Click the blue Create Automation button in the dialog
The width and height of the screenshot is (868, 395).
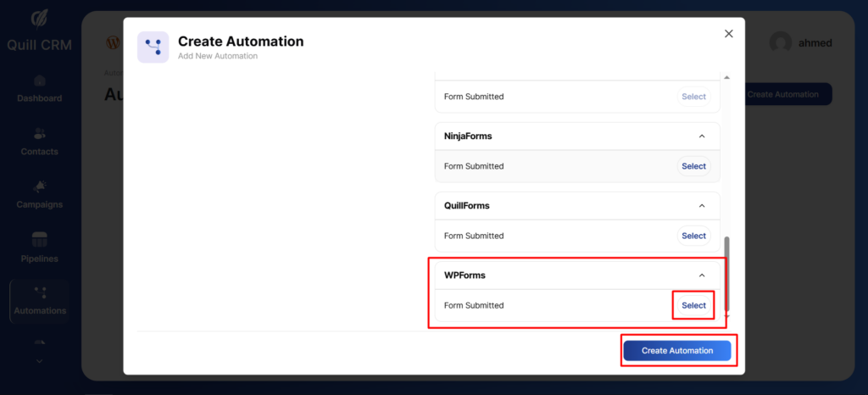[676, 351]
